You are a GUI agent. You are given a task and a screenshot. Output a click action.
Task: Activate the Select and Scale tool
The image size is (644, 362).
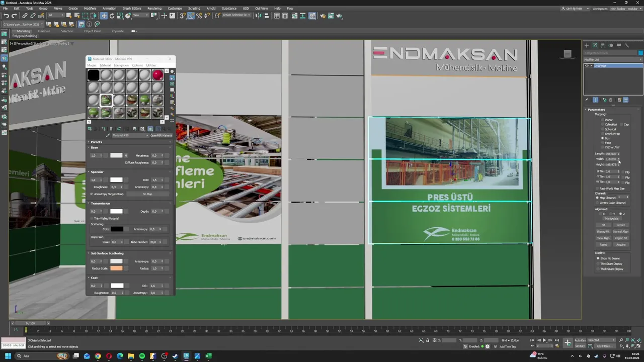coord(120,16)
